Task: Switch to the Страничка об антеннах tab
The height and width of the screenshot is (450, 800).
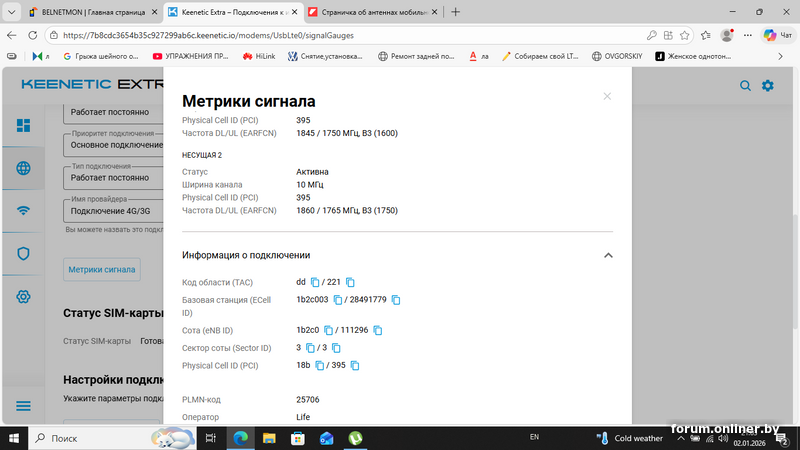Action: [373, 12]
